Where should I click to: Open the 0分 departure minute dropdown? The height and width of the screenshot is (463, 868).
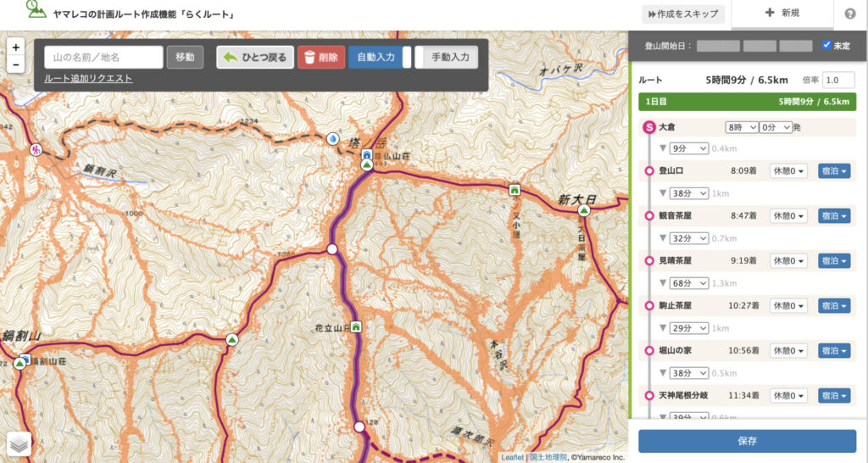coord(776,127)
